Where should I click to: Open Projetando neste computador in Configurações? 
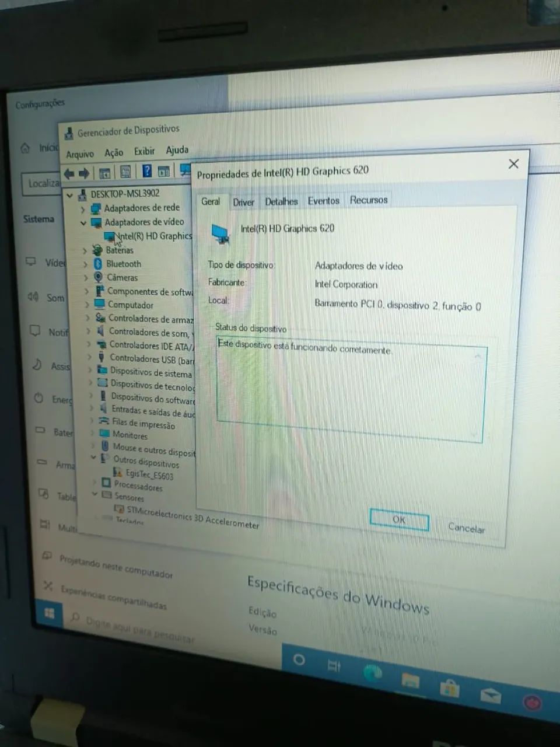[116, 566]
